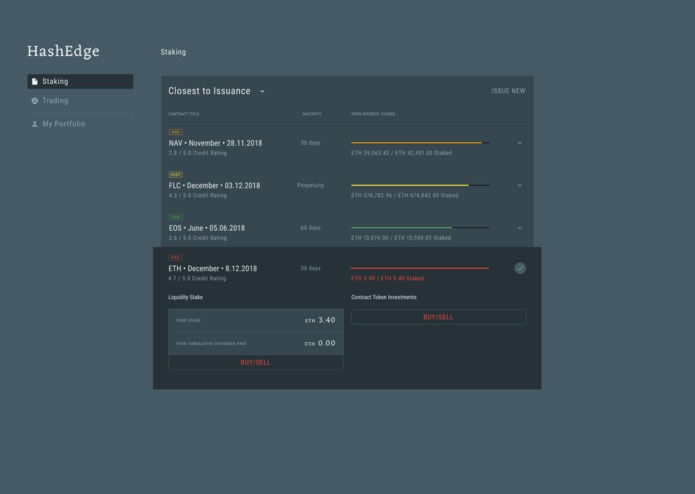Viewport: 695px width, 494px height.
Task: Click ETH 4.7 / 5.0 Credit Rating text
Action: coord(197,279)
